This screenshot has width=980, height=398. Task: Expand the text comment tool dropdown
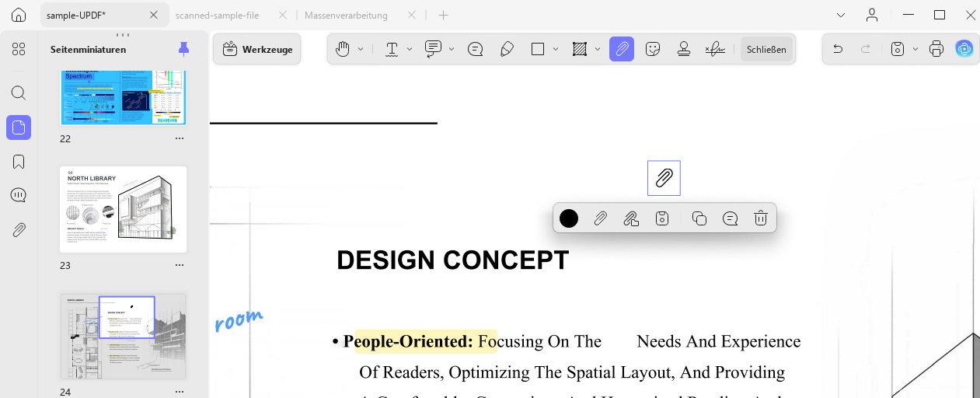coord(452,49)
